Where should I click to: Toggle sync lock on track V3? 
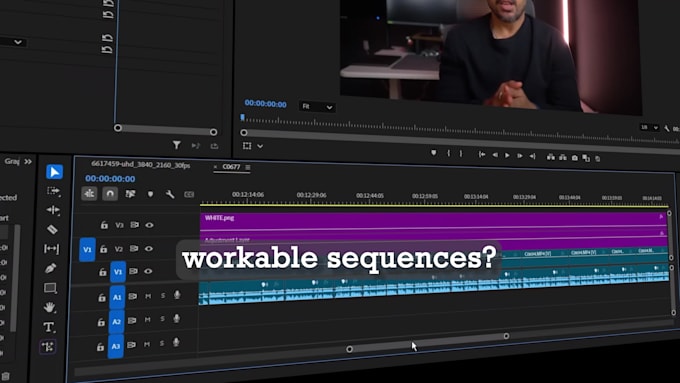pos(135,225)
